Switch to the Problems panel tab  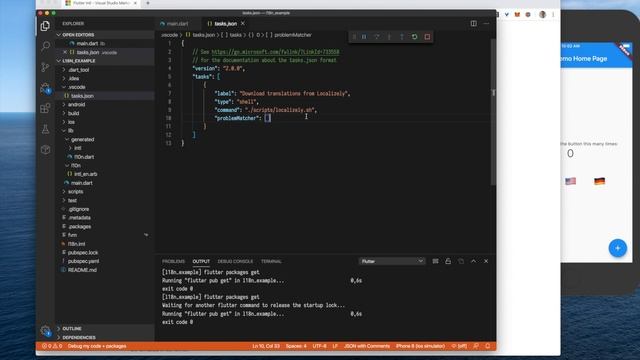click(173, 261)
